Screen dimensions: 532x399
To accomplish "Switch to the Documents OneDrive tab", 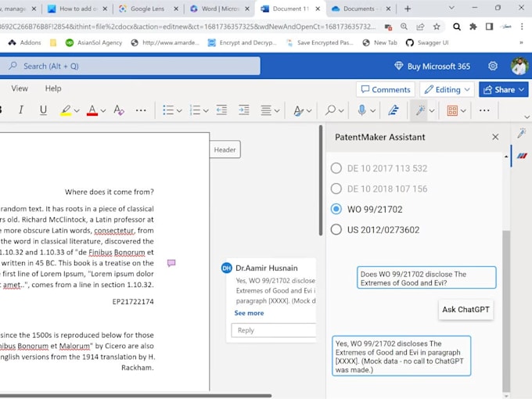I will [x=360, y=9].
